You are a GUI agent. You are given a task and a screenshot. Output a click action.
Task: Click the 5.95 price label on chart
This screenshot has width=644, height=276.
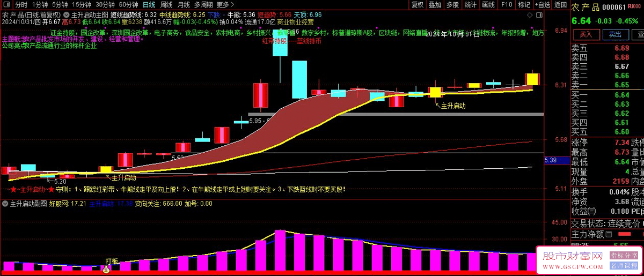(255, 121)
